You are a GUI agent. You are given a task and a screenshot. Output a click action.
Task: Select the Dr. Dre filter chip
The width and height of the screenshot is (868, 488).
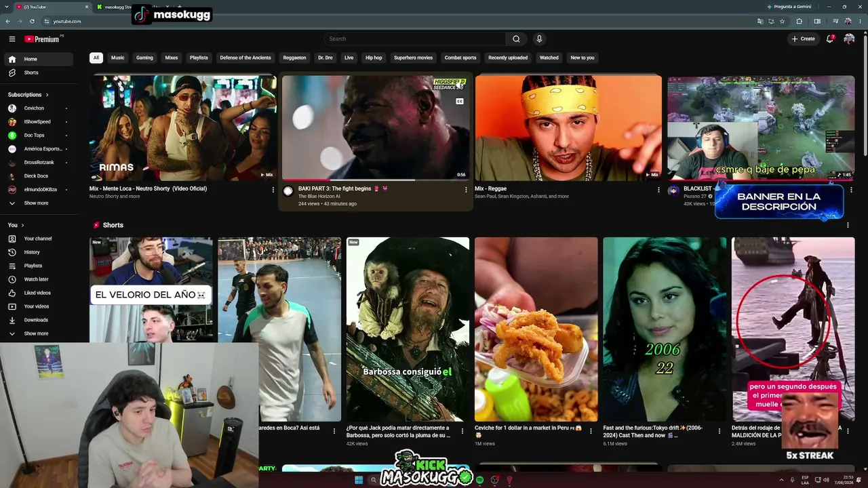pos(325,58)
